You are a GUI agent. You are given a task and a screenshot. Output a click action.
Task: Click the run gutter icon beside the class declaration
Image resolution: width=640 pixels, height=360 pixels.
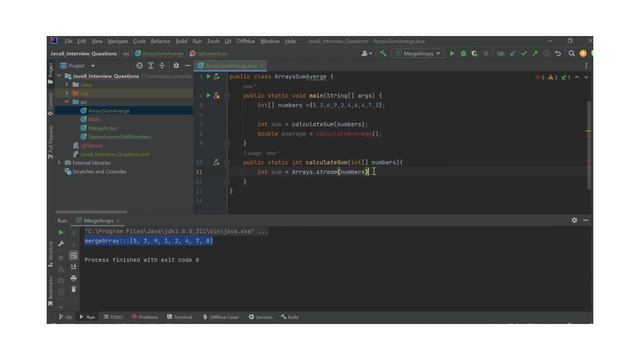(x=208, y=76)
